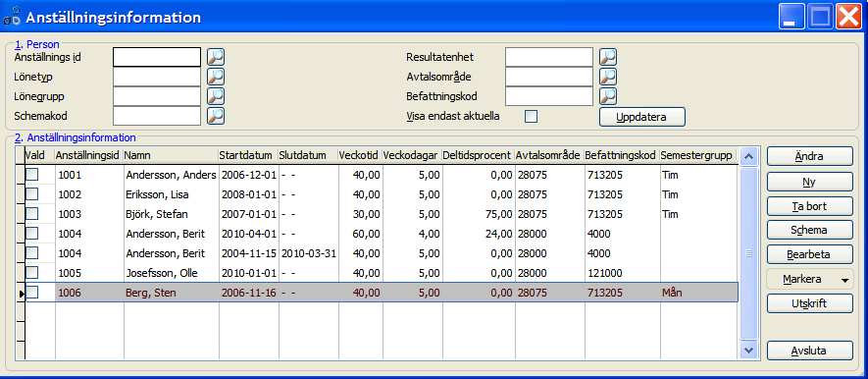Click scroll down arrow of the table
The width and height of the screenshot is (868, 379).
pos(749,350)
